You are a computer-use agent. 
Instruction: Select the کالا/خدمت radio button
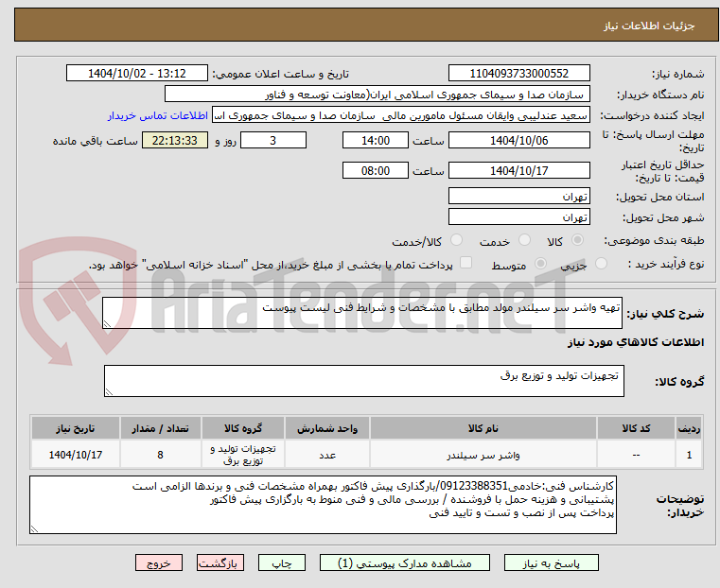coord(456,240)
